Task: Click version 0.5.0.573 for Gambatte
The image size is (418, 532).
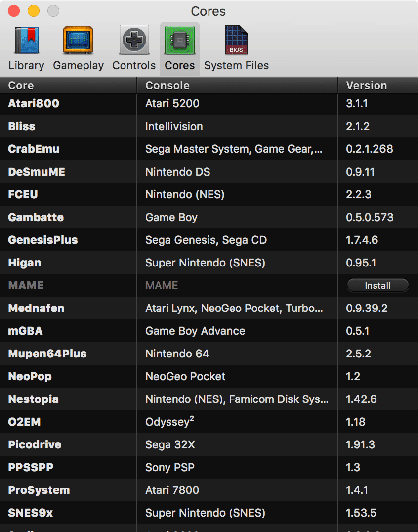Action: coord(370,217)
